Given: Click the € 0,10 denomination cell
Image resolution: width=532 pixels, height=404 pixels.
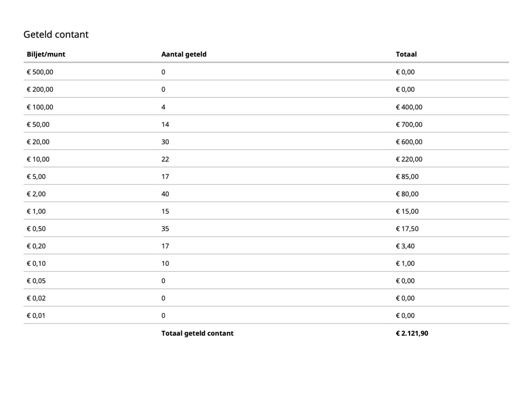Looking at the screenshot, I should coord(36,263).
